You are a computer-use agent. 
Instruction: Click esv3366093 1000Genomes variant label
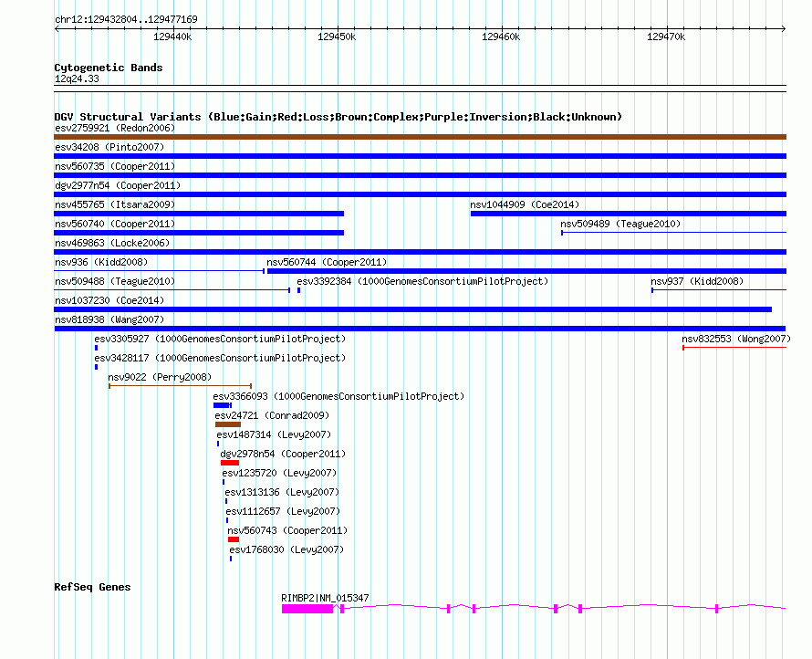pos(338,396)
